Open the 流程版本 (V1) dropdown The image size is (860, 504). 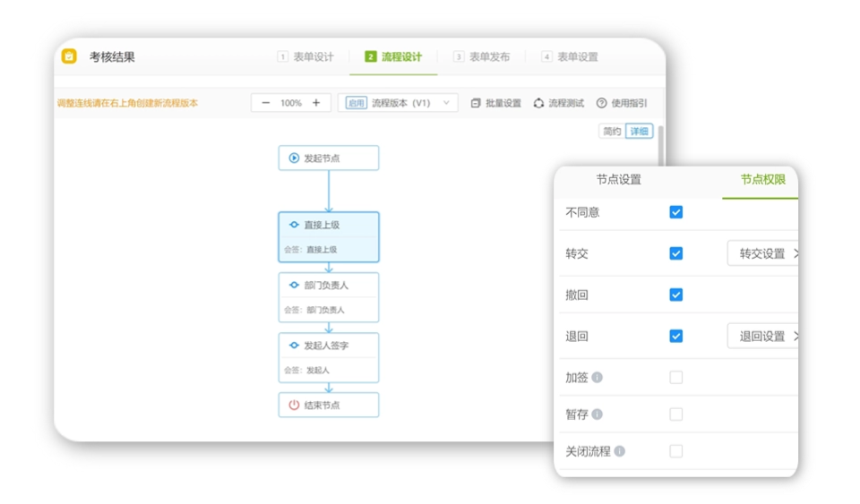click(398, 103)
